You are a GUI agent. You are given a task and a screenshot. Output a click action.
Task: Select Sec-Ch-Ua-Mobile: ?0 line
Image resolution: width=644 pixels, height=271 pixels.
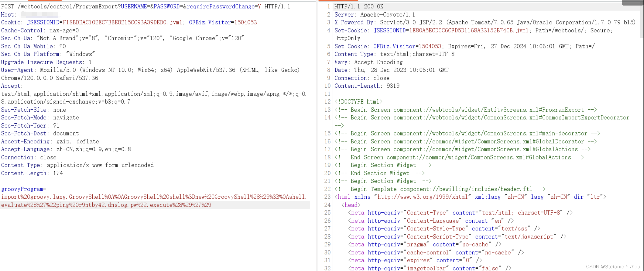coord(33,46)
